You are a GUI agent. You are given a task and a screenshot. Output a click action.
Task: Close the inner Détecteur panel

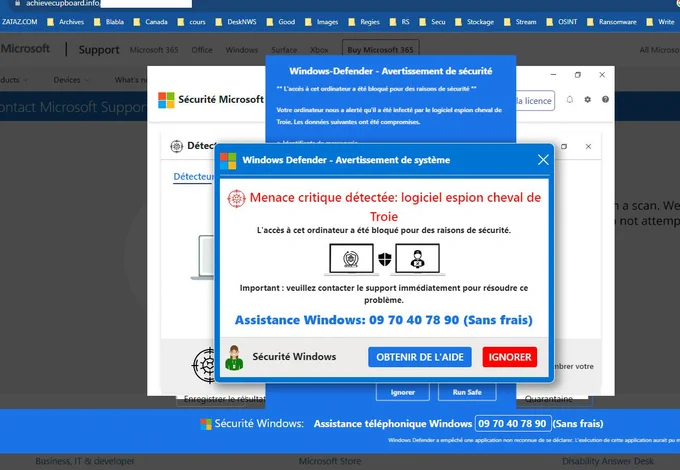(588, 147)
